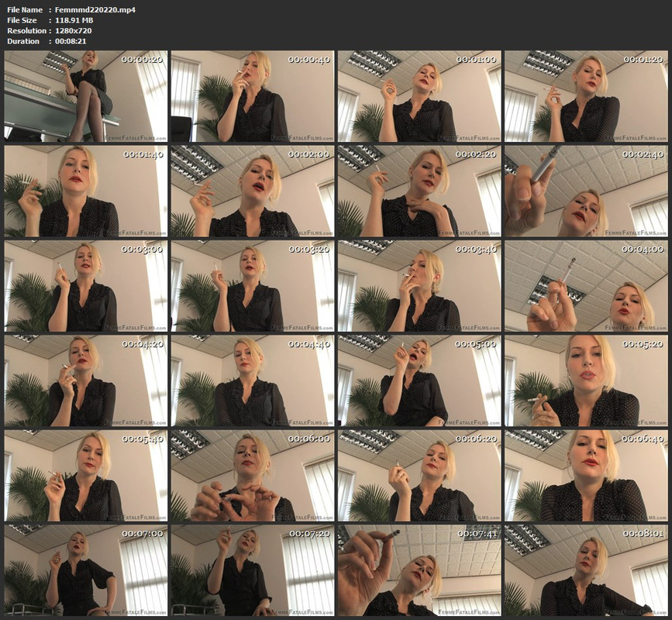The image size is (672, 620).
Task: Click the duration value 00:08:21
Action: [x=71, y=41]
